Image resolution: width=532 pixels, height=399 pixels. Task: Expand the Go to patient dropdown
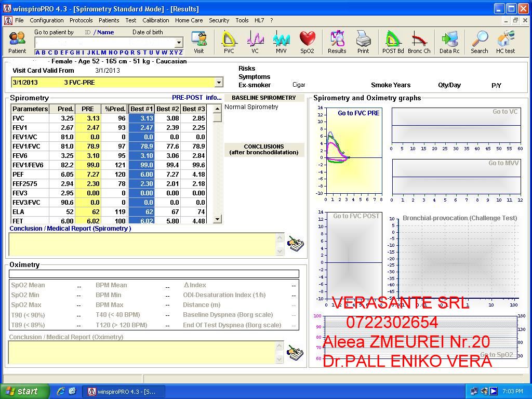point(179,43)
